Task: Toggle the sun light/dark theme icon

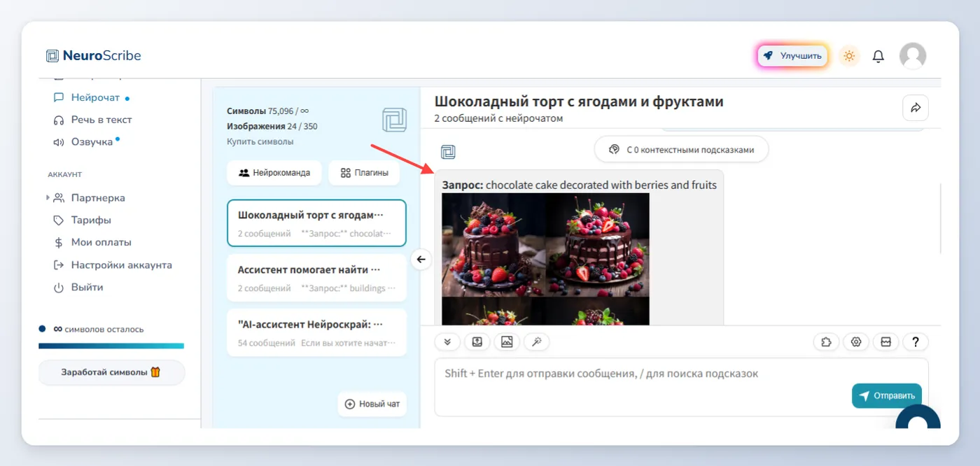Action: point(849,56)
